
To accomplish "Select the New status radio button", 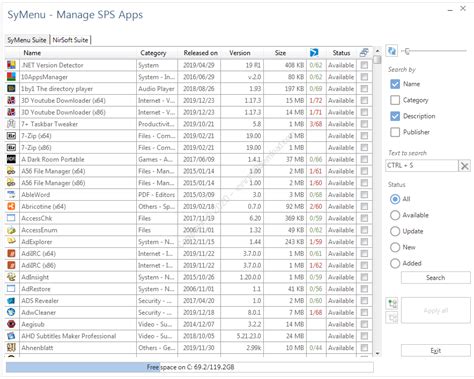I will pyautogui.click(x=395, y=247).
